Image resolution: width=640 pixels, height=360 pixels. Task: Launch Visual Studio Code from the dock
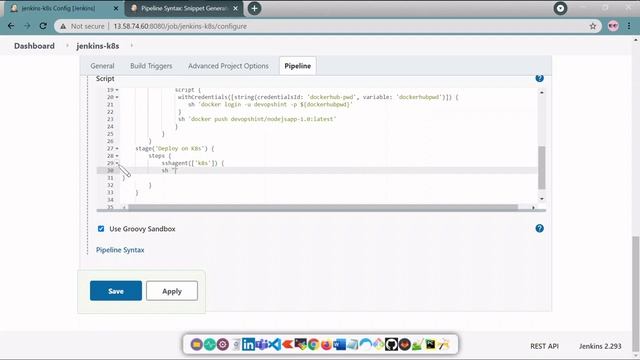[275, 344]
